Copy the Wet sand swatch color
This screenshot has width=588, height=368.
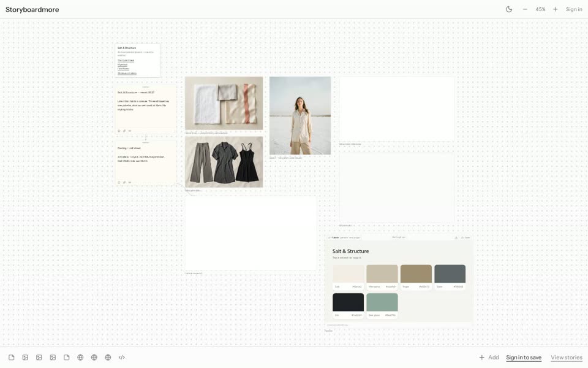pyautogui.click(x=382, y=277)
